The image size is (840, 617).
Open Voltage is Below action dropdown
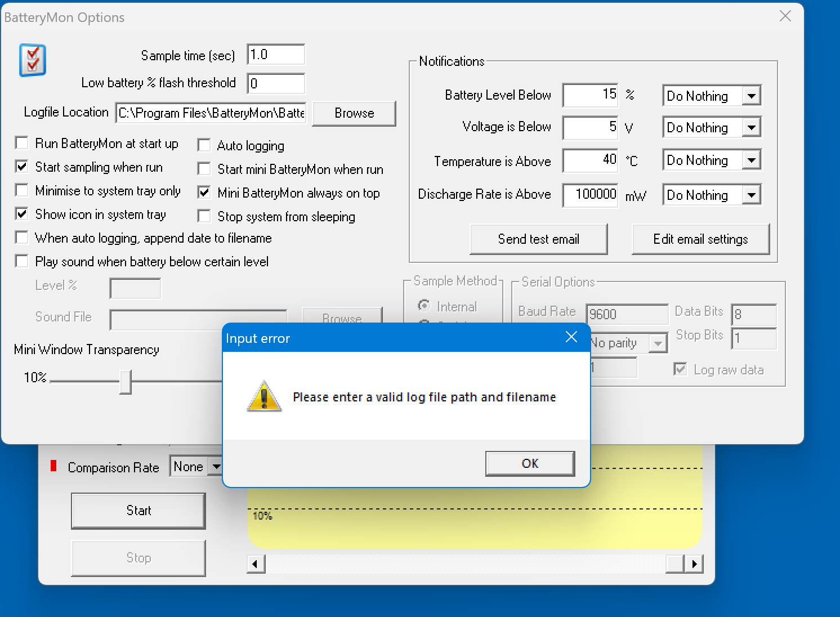coord(752,127)
